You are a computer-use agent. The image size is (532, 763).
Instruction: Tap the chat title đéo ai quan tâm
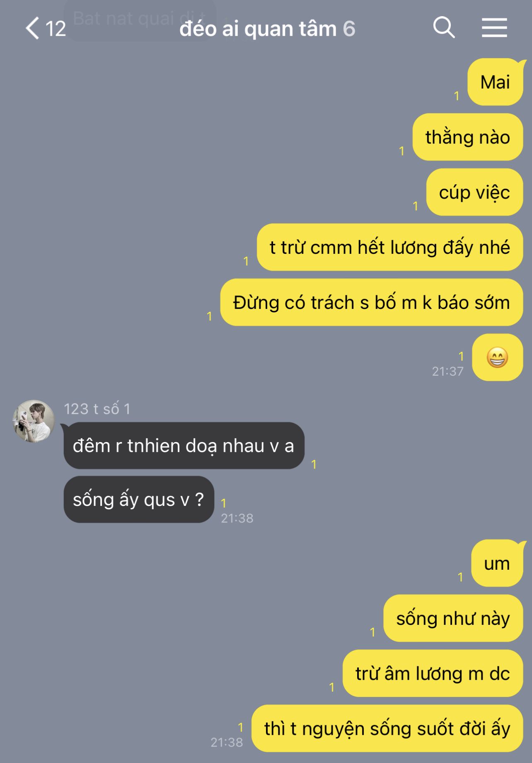[258, 29]
